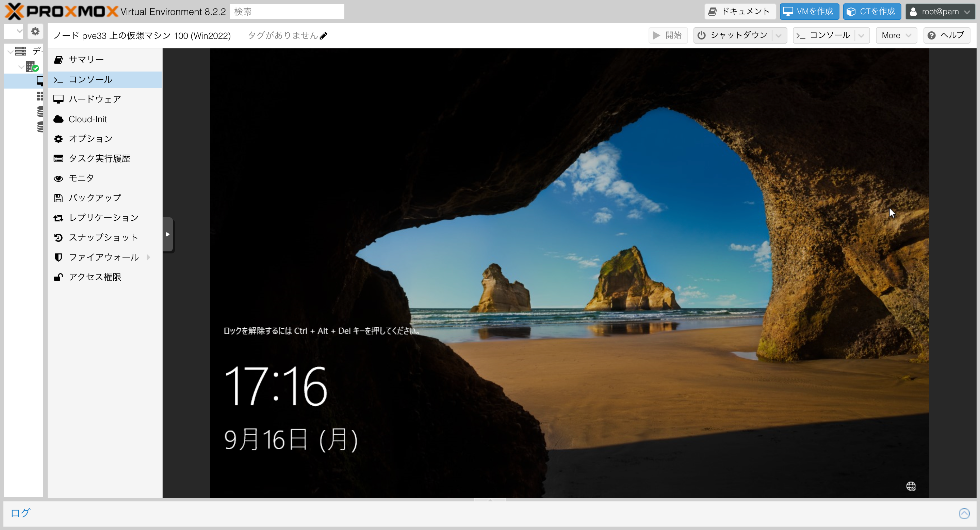Expand the ファイアウォール submenu arrow
The height and width of the screenshot is (530, 980).
[x=148, y=258]
